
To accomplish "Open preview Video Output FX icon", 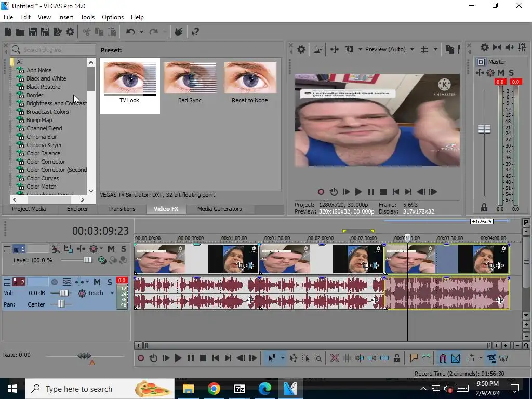I will [x=334, y=49].
